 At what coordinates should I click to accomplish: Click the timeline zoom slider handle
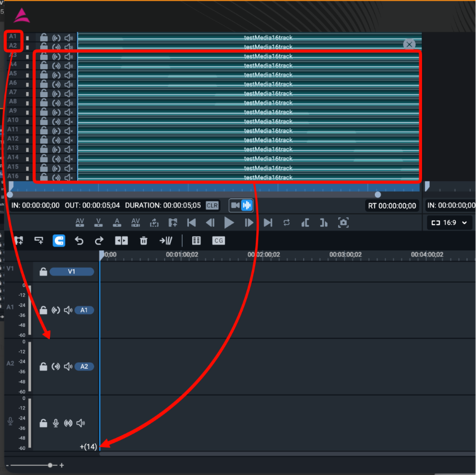click(50, 465)
